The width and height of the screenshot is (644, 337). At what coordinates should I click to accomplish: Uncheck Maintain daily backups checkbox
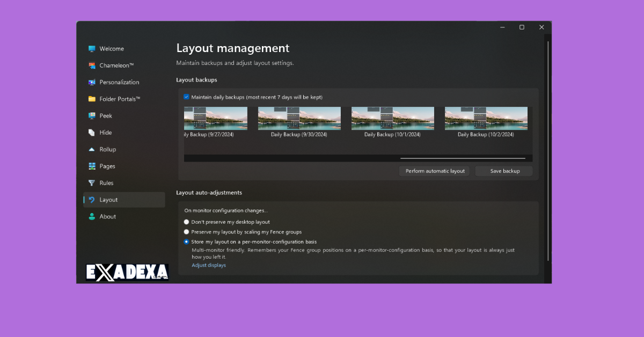pos(186,97)
